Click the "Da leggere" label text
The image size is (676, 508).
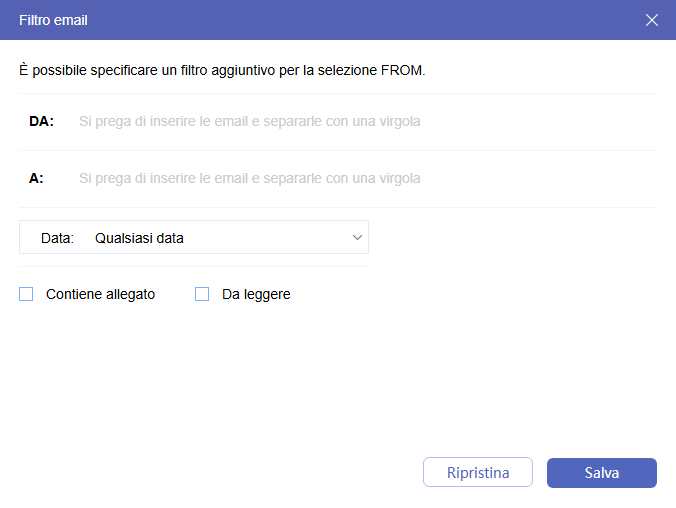click(x=256, y=294)
